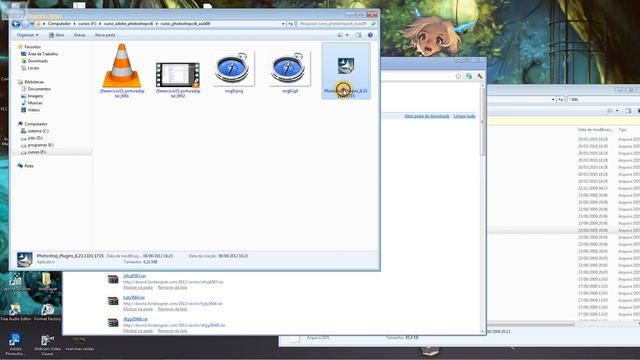This screenshot has height=360, width=640.
Task: Select the VLC cone video file
Action: click(122, 71)
